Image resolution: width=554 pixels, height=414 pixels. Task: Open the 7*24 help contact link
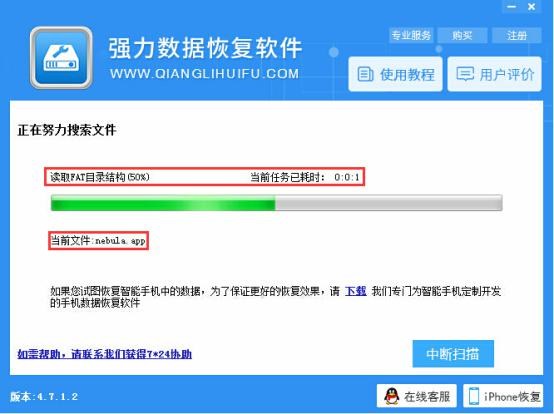tap(105, 354)
